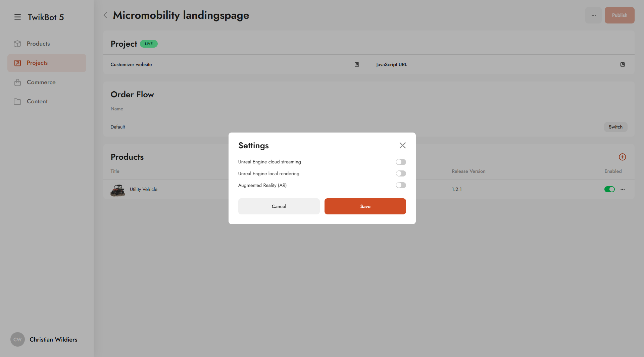The height and width of the screenshot is (357, 644).
Task: Click the Utility Vehicle thumbnail image
Action: point(117,190)
